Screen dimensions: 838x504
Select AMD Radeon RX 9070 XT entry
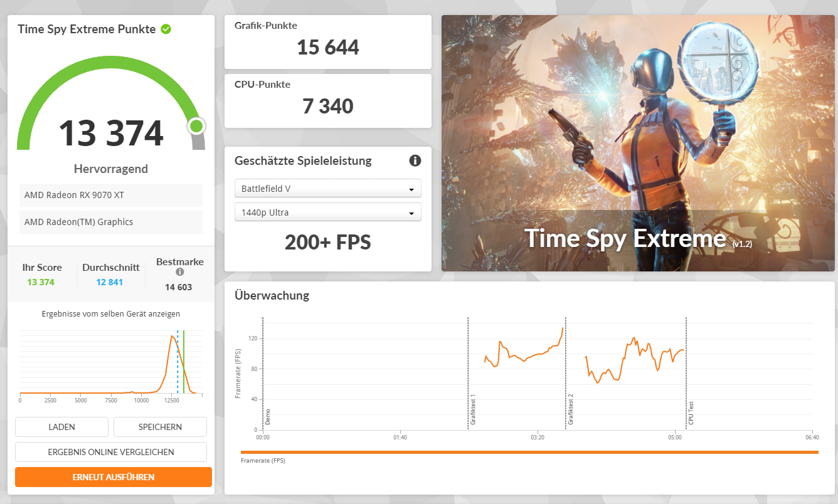111,195
